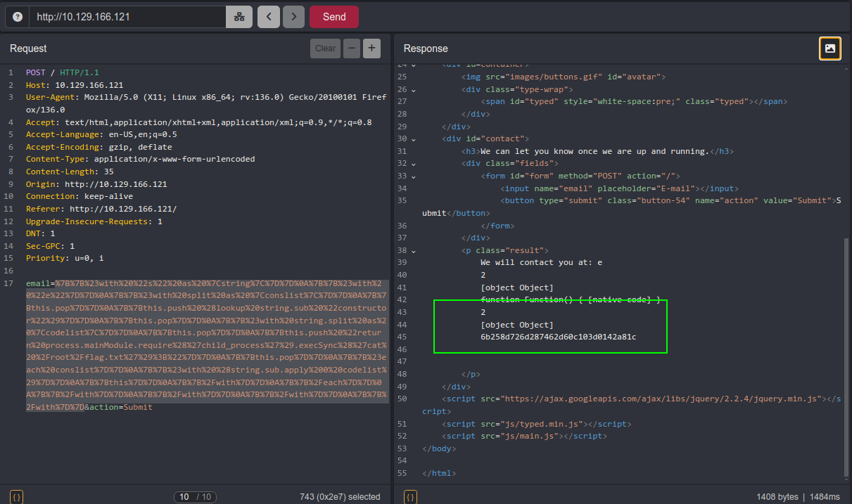Image resolution: width=852 pixels, height=504 pixels.
Task: Clear the request editor
Action: (325, 49)
